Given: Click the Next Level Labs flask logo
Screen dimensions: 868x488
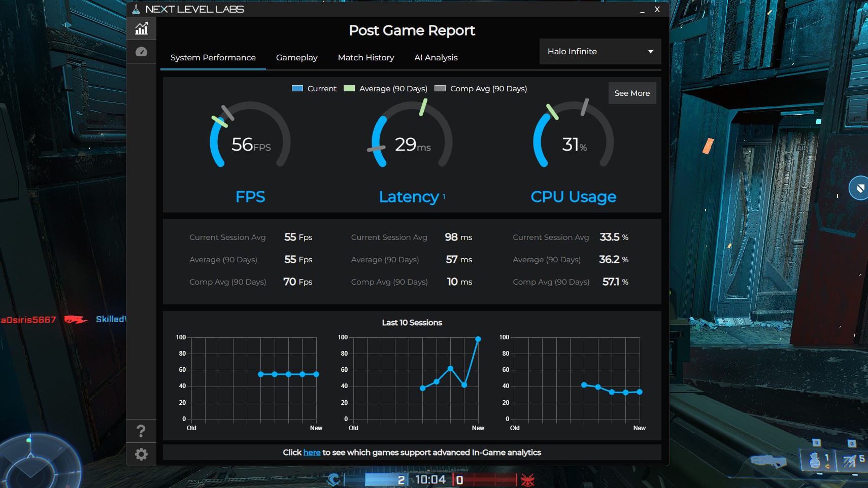Looking at the screenshot, I should [136, 9].
